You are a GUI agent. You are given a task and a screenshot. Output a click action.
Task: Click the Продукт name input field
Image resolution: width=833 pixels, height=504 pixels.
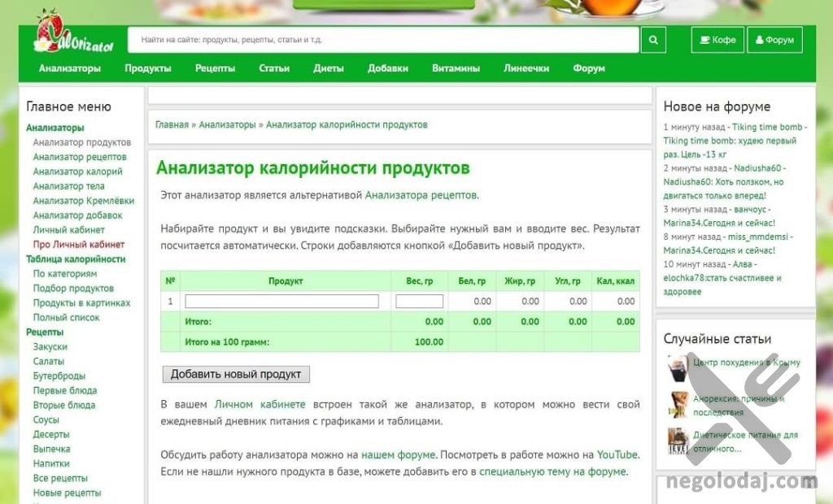click(x=281, y=301)
